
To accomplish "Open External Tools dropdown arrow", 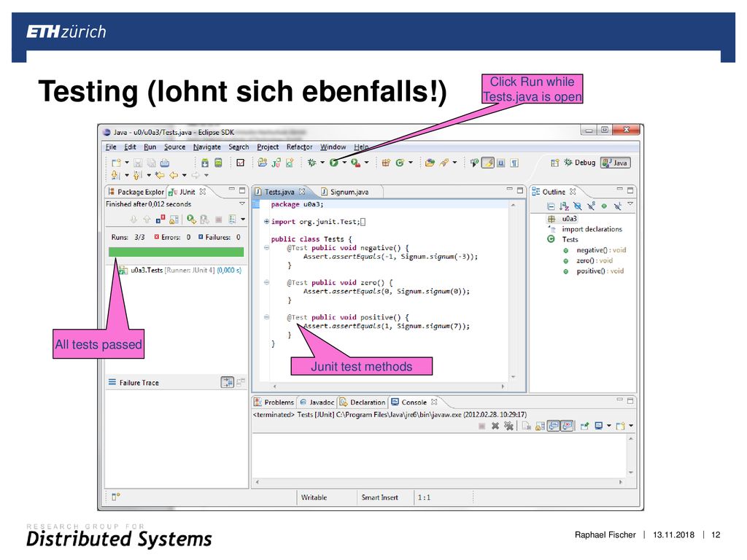I will tap(366, 163).
